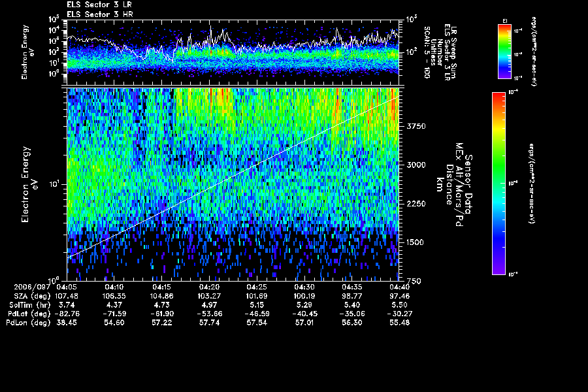Click the 3000 km altitude tick label
This screenshot has width=588, height=392.
click(x=416, y=165)
